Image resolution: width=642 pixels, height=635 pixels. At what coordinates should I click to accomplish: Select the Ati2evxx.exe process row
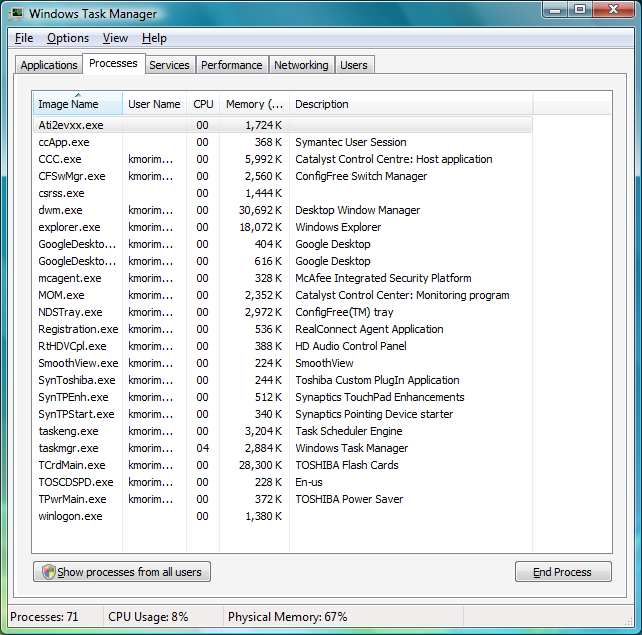click(x=283, y=125)
